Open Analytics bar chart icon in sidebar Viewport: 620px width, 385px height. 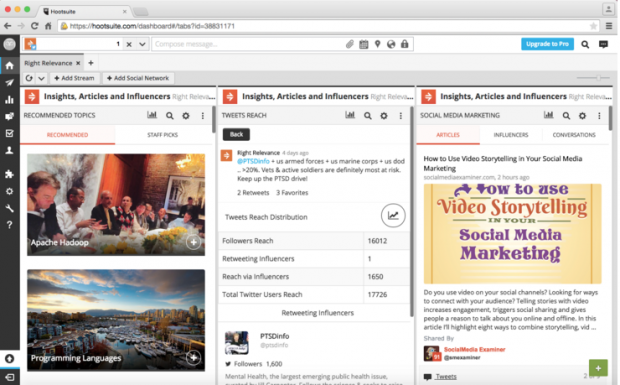(x=9, y=100)
